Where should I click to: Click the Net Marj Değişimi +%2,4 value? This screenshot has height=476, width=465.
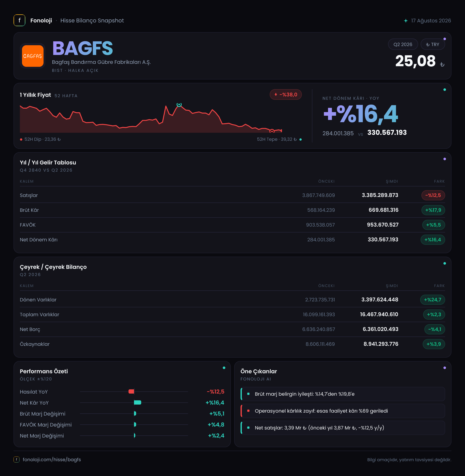pyautogui.click(x=216, y=436)
